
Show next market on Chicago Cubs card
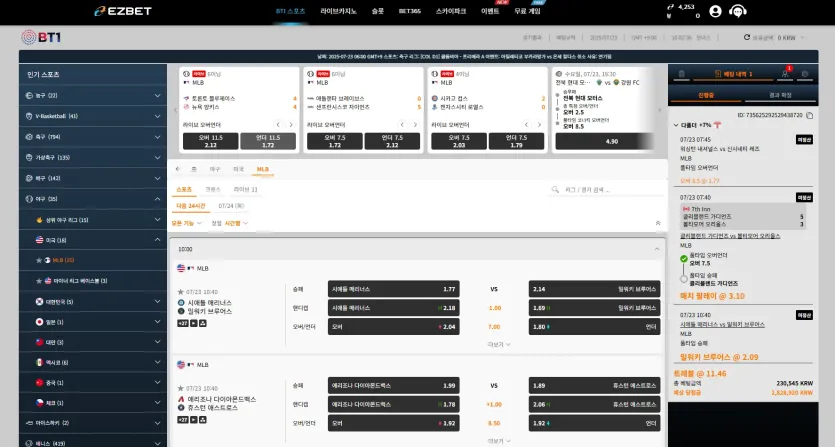[x=539, y=125]
